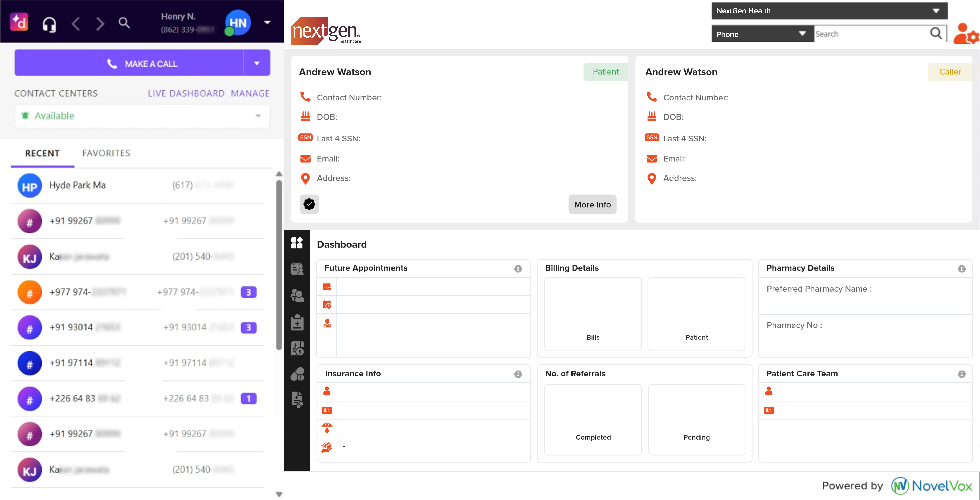Show Insurance Info info icon
This screenshot has width=980, height=500.
[518, 374]
